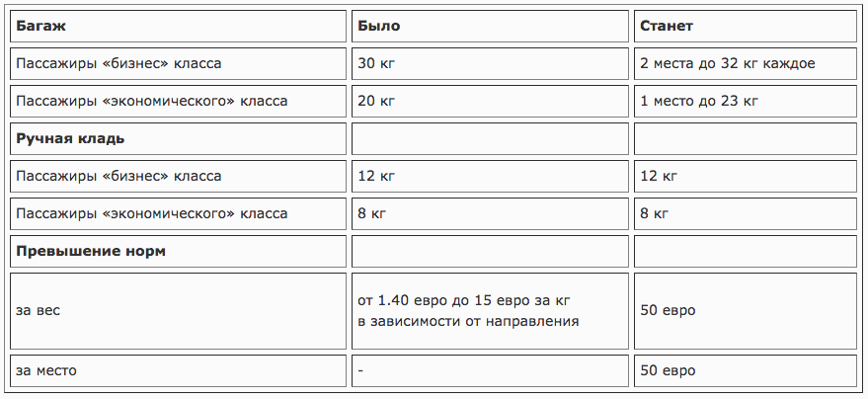Select '12 кг' in the 'Станет' column
This screenshot has height=399, width=868.
click(x=746, y=177)
